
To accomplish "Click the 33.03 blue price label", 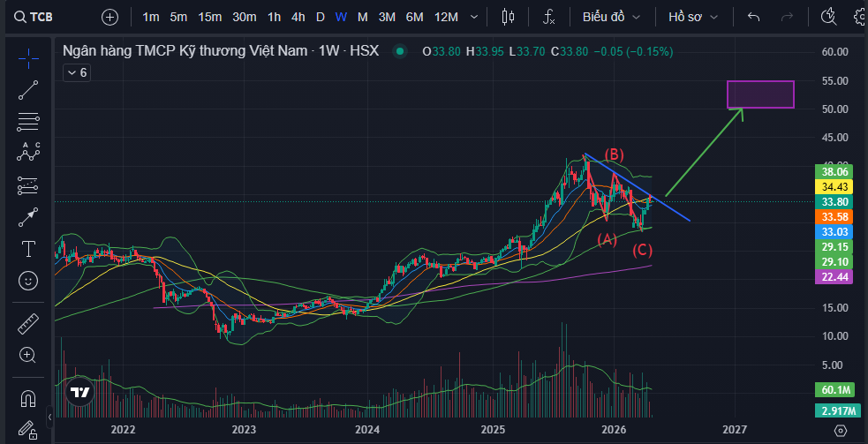I will pos(834,231).
